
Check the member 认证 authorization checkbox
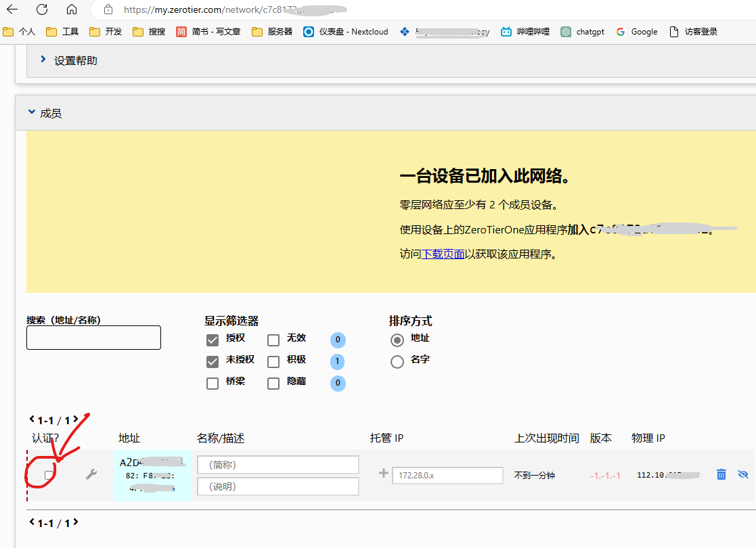(x=49, y=475)
